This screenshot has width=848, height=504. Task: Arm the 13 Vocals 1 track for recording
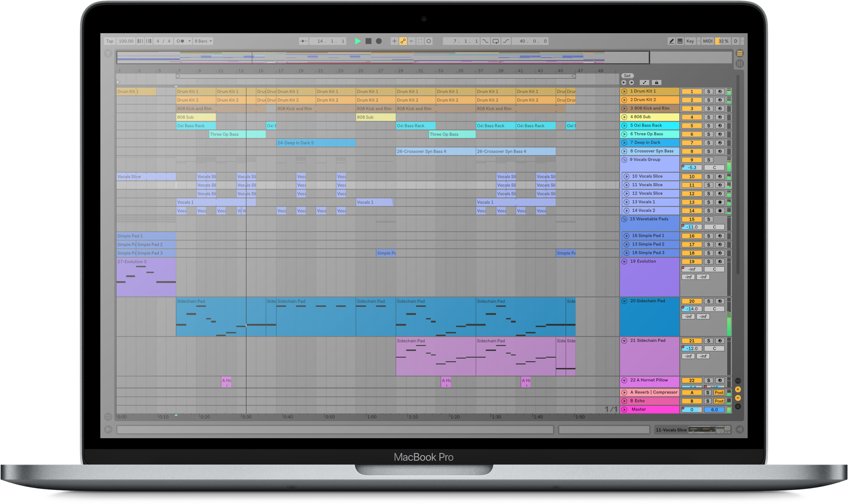[720, 202]
